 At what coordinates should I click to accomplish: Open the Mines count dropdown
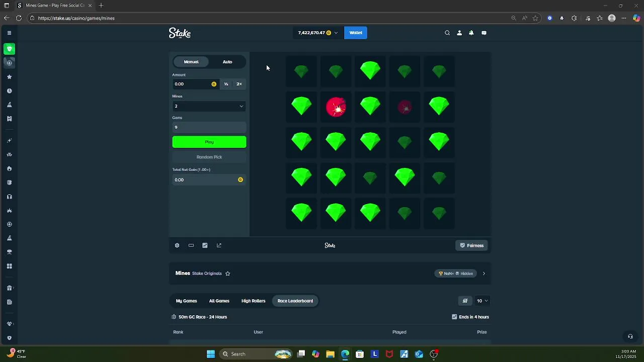pos(209,106)
